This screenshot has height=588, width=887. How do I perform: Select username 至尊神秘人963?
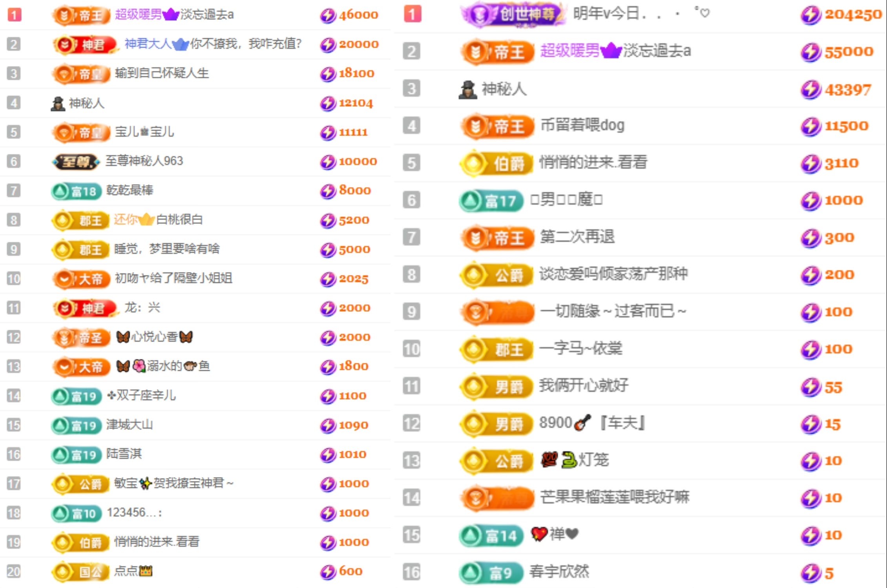(144, 161)
